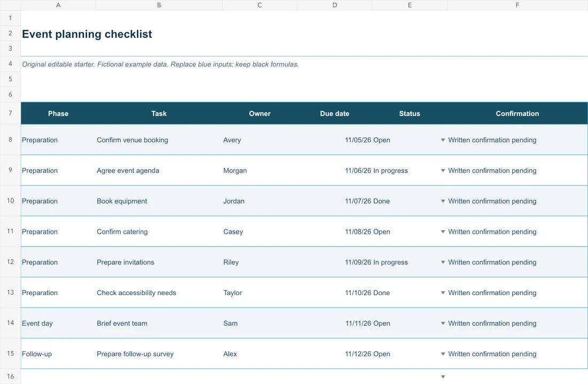
Task: Select row number 12
Action: [x=10, y=262]
